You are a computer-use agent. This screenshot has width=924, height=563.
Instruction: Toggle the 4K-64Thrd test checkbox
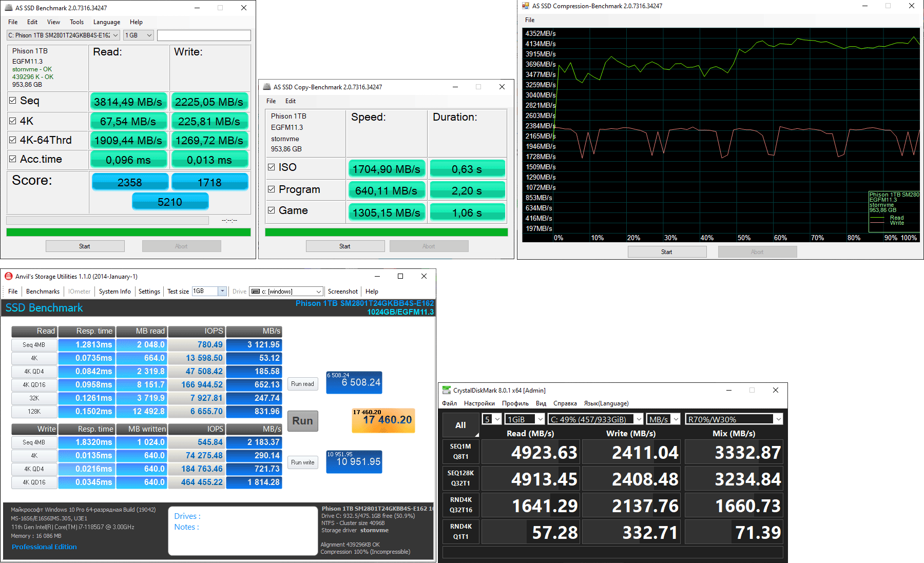coord(13,140)
